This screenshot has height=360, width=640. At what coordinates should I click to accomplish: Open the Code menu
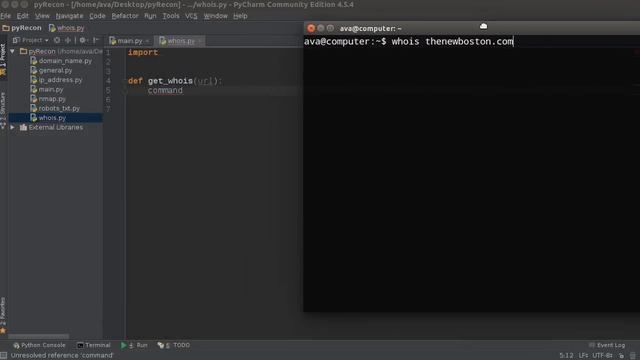click(x=97, y=16)
